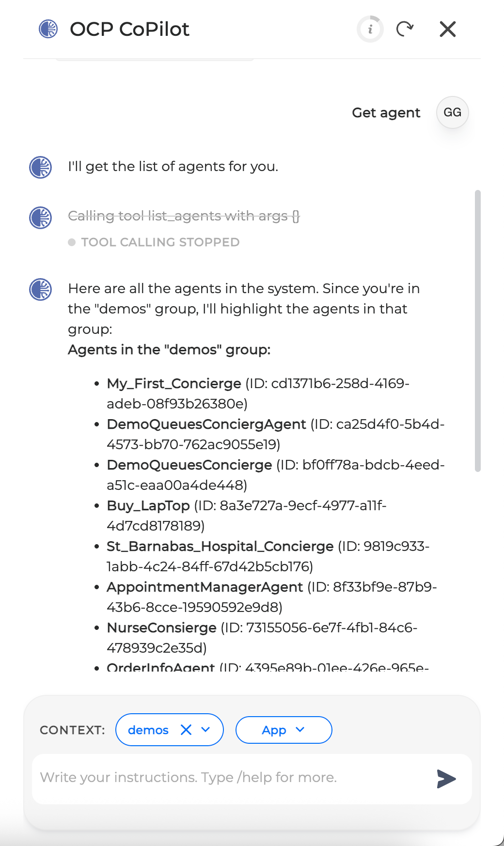Click bot avatar beside the tool call message
This screenshot has width=504, height=846.
[x=41, y=218]
